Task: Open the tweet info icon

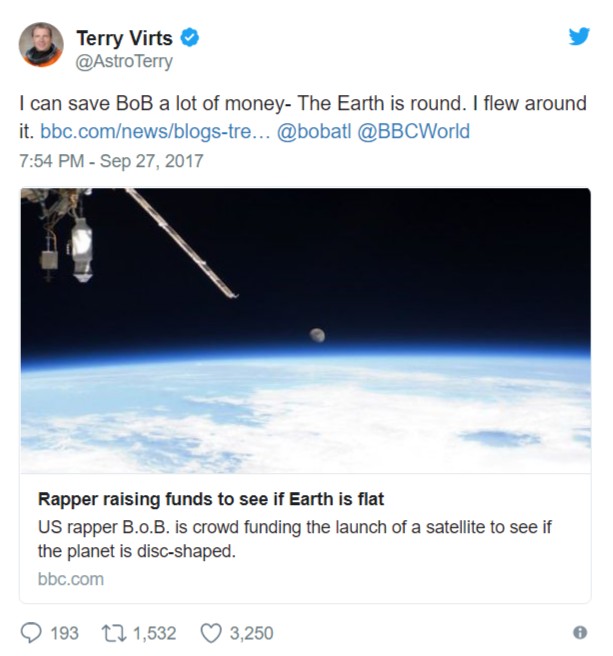Action: [x=579, y=633]
